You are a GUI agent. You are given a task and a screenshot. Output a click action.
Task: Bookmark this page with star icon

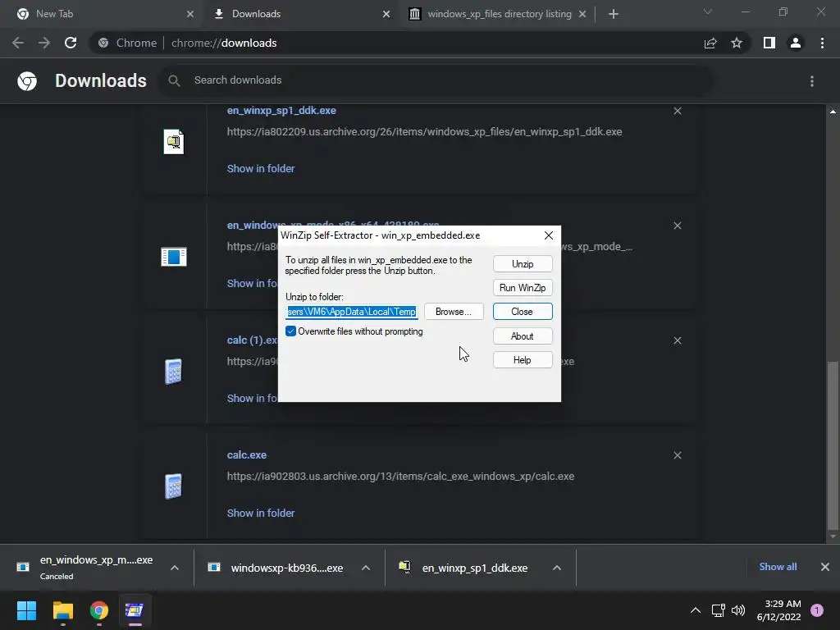tap(737, 43)
